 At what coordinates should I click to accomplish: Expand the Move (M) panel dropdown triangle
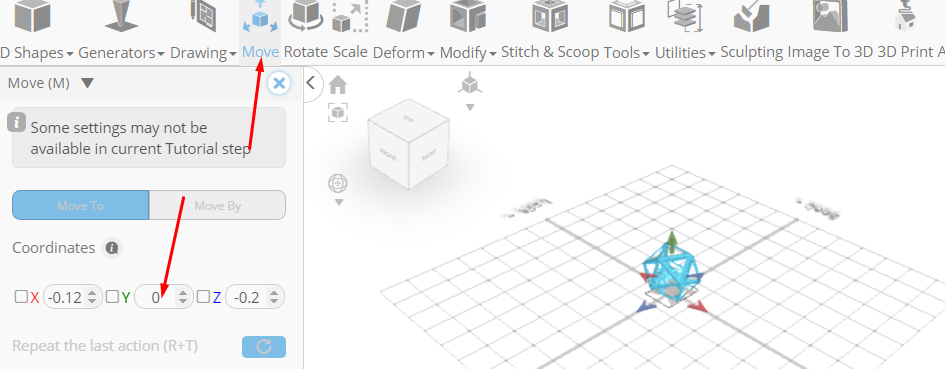pos(87,83)
